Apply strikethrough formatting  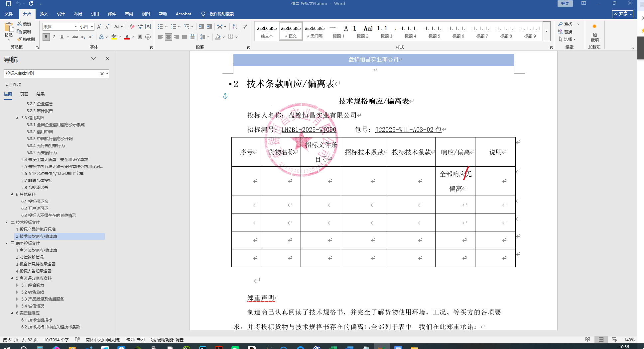pyautogui.click(x=75, y=37)
